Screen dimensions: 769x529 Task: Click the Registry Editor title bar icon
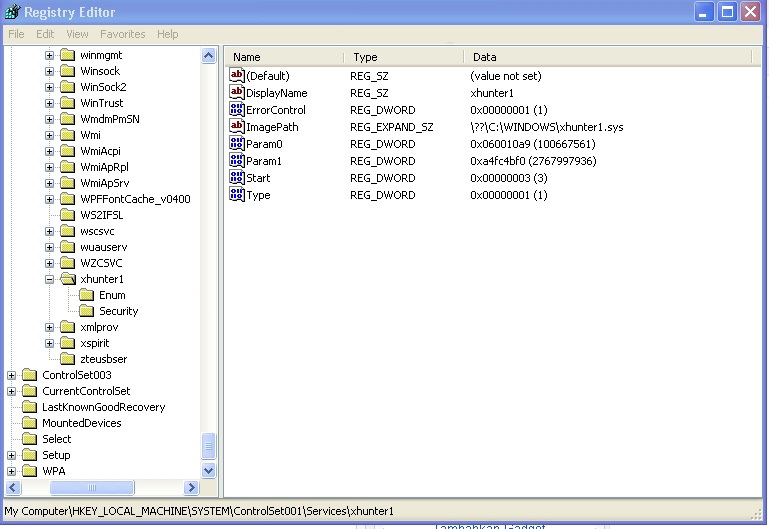click(12, 12)
